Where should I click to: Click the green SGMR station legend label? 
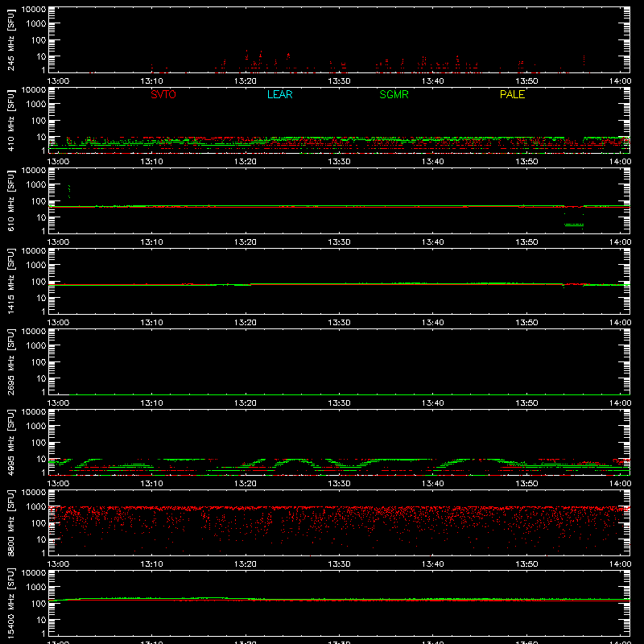[x=394, y=94]
